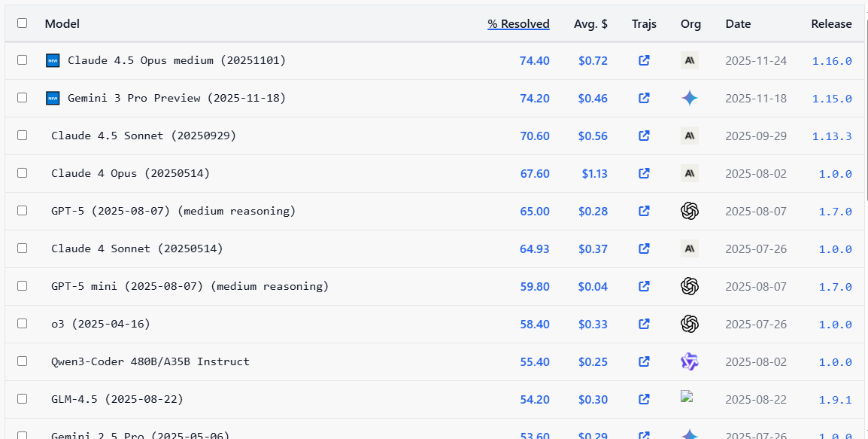This screenshot has width=868, height=439.
Task: Open trajectories icon for o3 (2025-04-16)
Action: [x=644, y=324]
